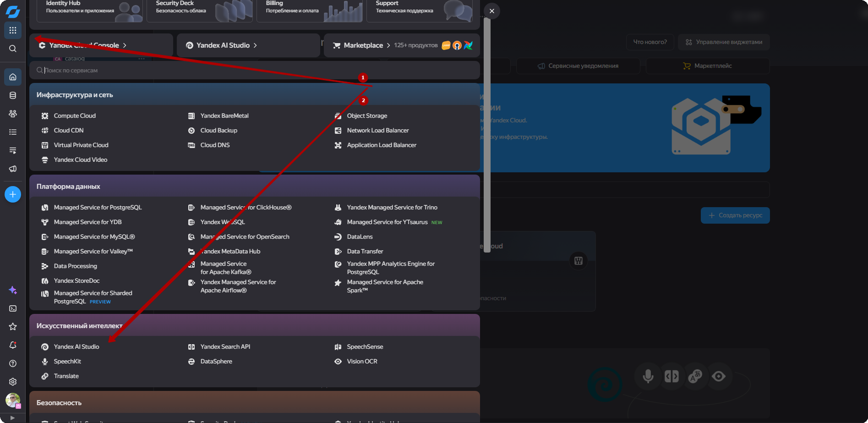This screenshot has width=868, height=423.
Task: Click the Cloud DNS icon
Action: (x=191, y=145)
